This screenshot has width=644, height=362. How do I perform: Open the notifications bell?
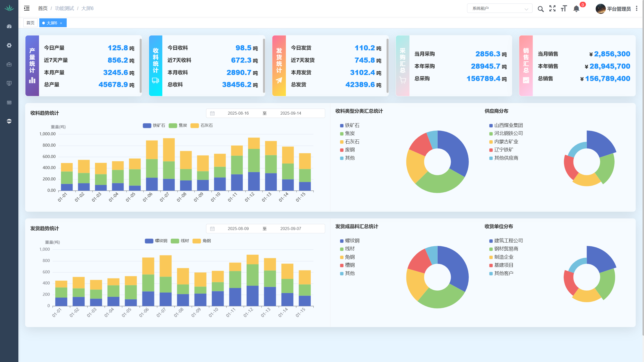[576, 9]
